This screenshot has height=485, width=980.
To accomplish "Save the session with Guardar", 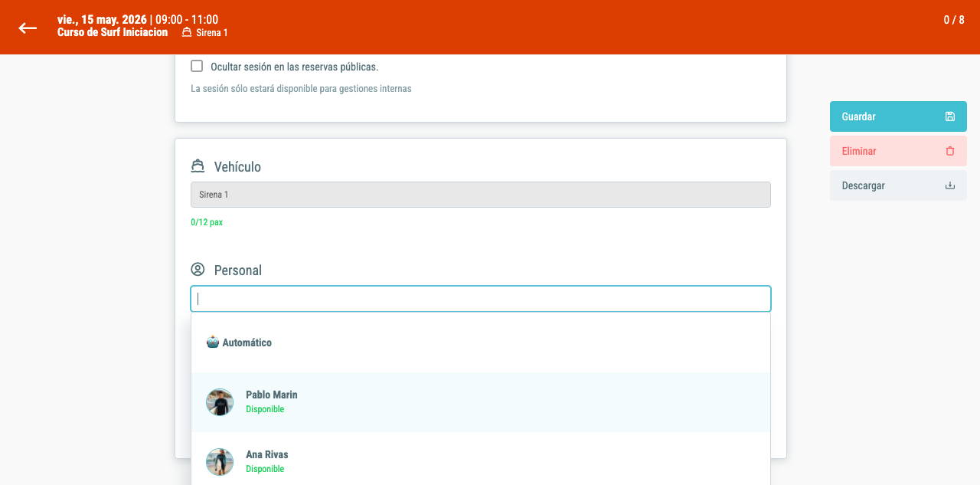I will 898,116.
